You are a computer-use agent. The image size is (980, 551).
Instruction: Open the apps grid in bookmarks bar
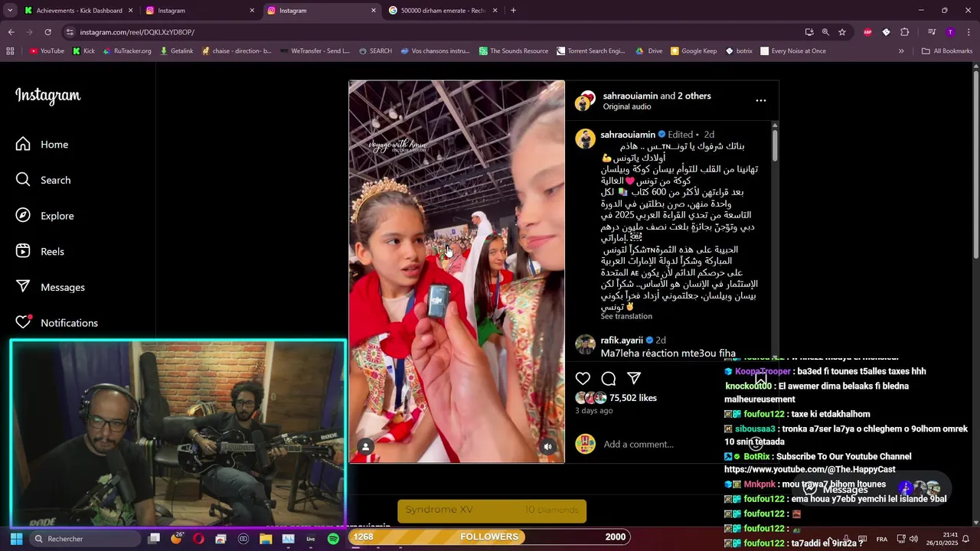(10, 51)
